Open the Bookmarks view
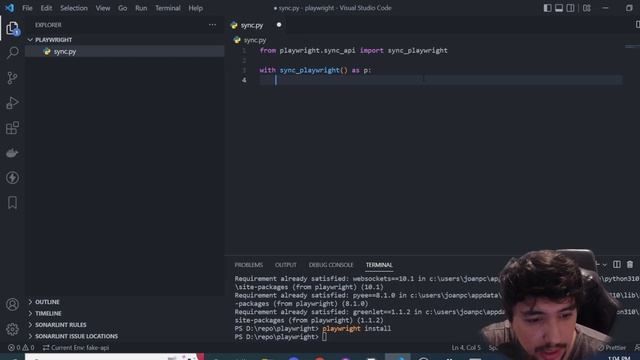Viewport: 640px width, 360px height. pos(12,202)
